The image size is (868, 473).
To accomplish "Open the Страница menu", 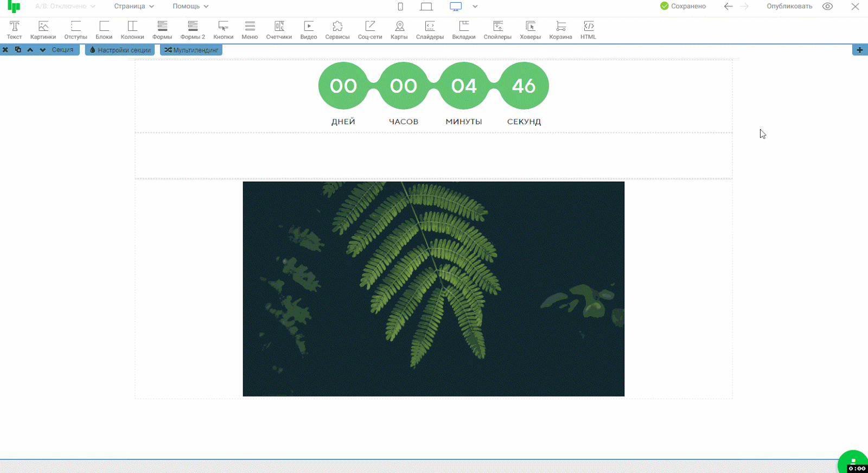I will [x=133, y=7].
